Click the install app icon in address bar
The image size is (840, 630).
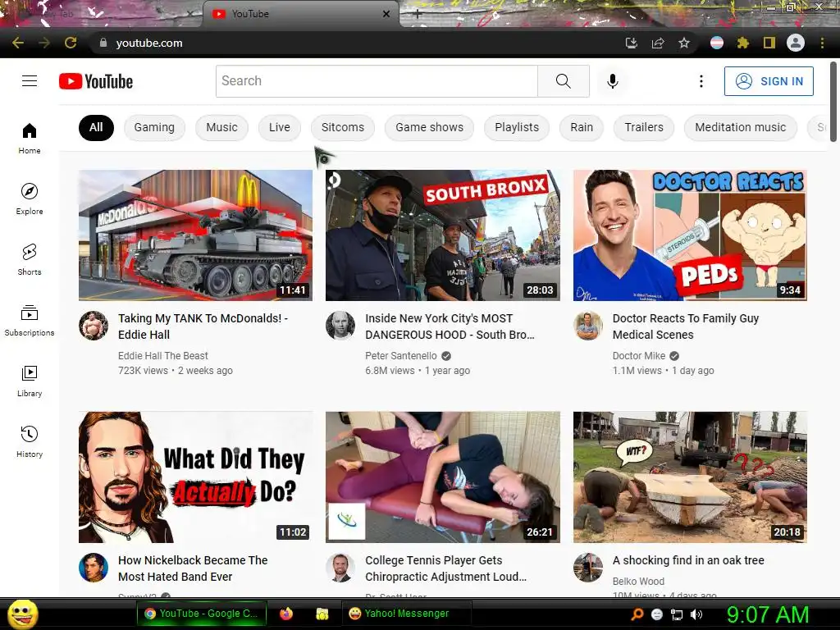(632, 43)
